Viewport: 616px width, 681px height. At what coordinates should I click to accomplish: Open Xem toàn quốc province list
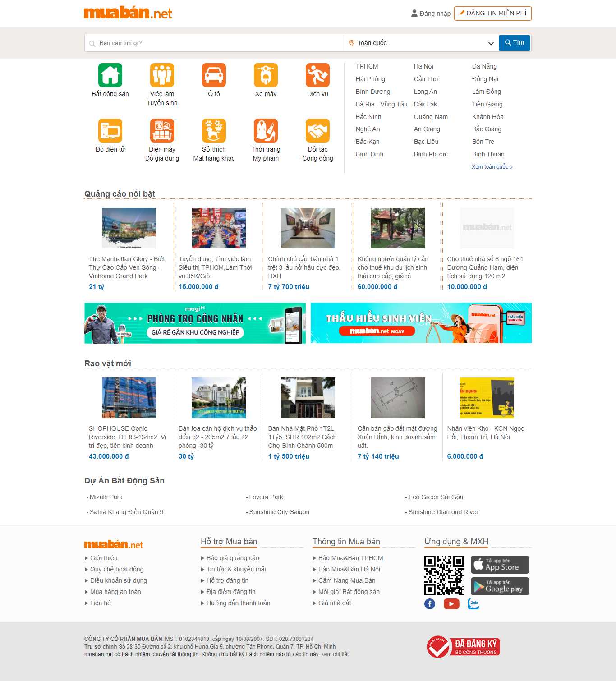(492, 166)
